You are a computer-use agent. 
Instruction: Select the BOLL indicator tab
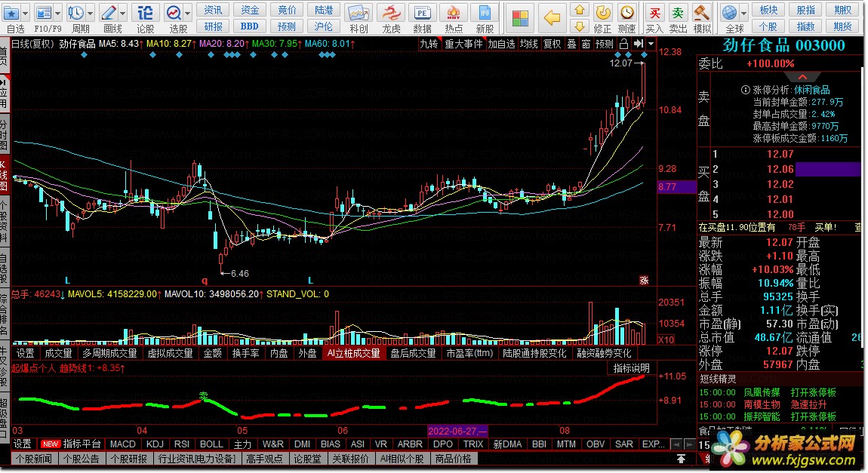211,444
